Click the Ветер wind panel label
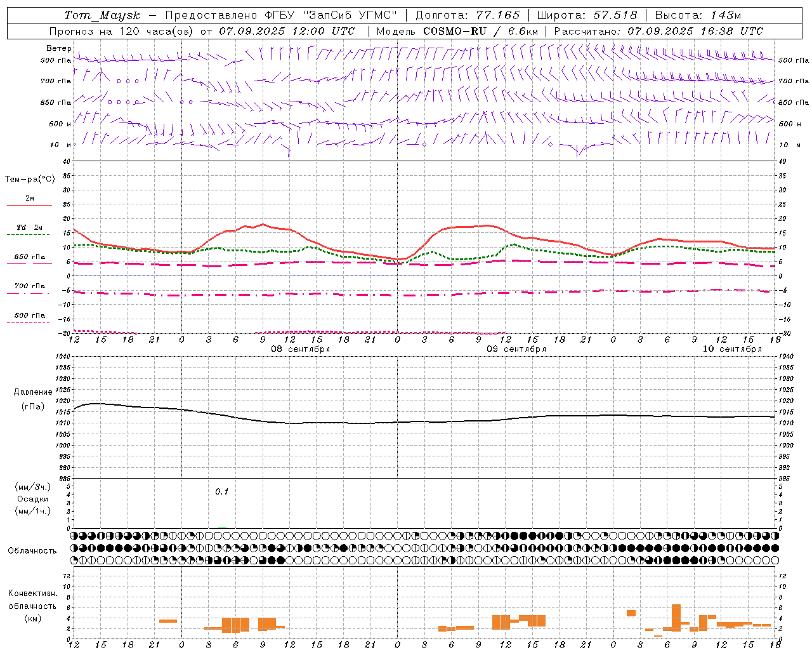Image resolution: width=812 pixels, height=650 pixels. pyautogui.click(x=59, y=48)
